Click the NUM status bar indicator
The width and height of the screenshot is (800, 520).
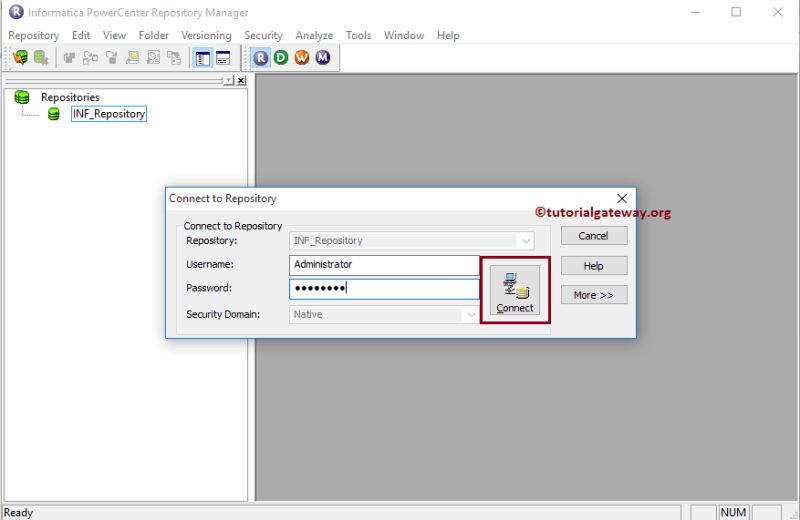pos(733,512)
